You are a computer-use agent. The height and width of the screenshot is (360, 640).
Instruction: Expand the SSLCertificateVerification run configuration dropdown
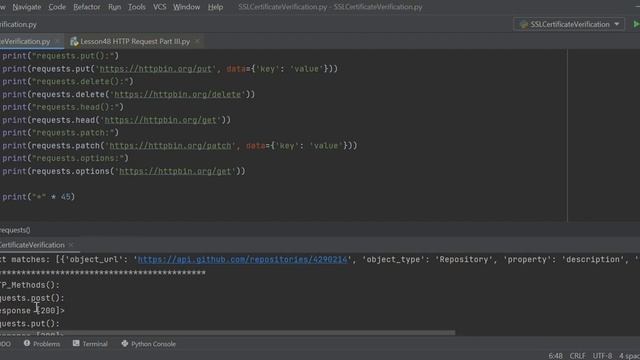tap(617, 24)
